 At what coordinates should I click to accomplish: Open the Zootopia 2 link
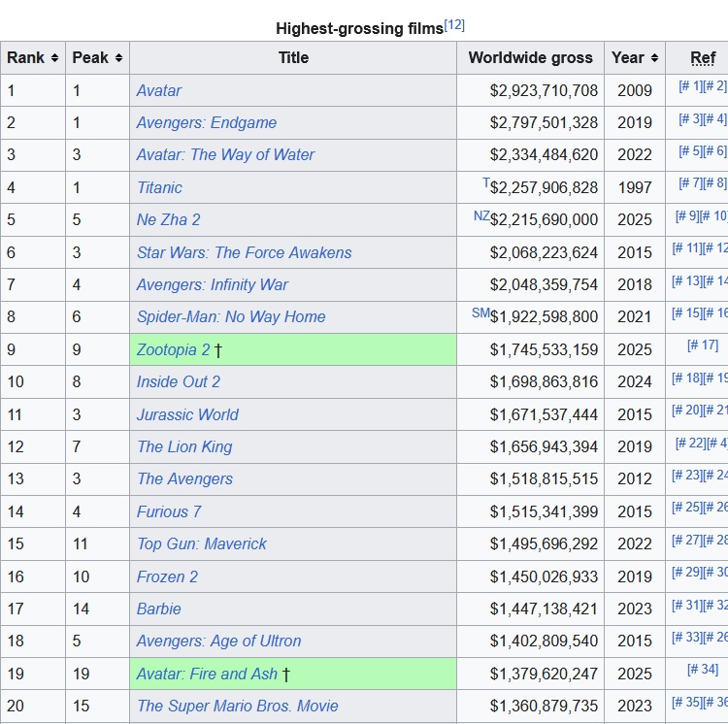click(x=173, y=349)
